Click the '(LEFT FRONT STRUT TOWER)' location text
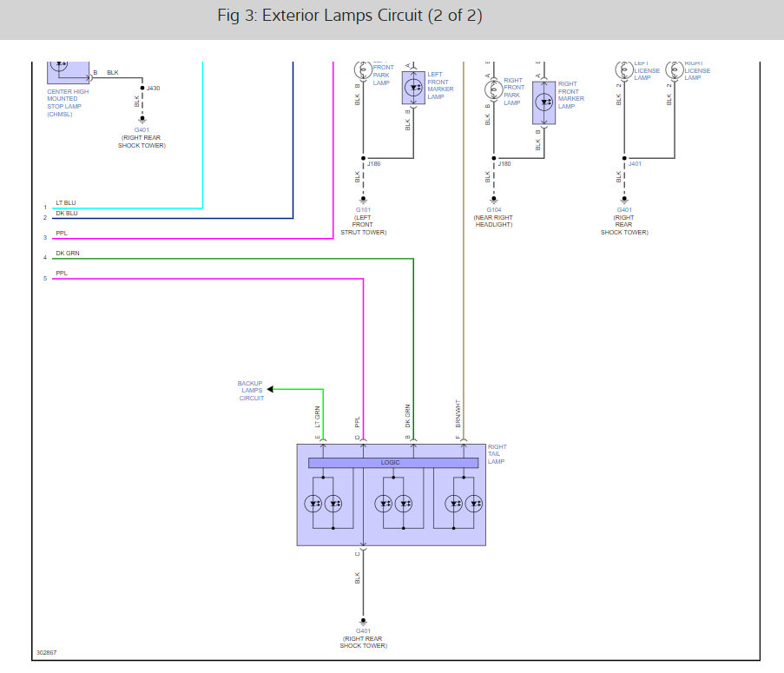Viewport: 784px width, 673px height. coord(364,225)
